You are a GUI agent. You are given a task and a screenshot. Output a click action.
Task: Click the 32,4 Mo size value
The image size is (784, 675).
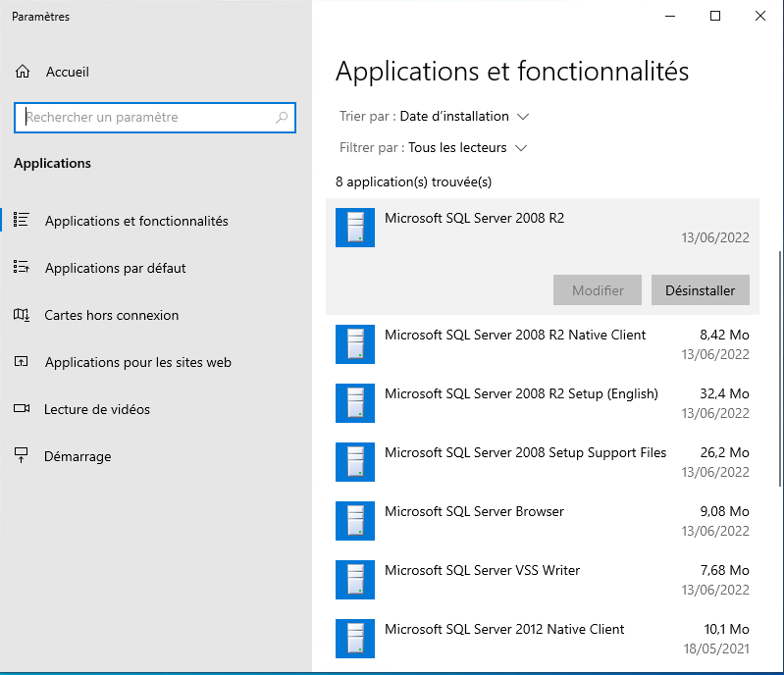coord(724,394)
